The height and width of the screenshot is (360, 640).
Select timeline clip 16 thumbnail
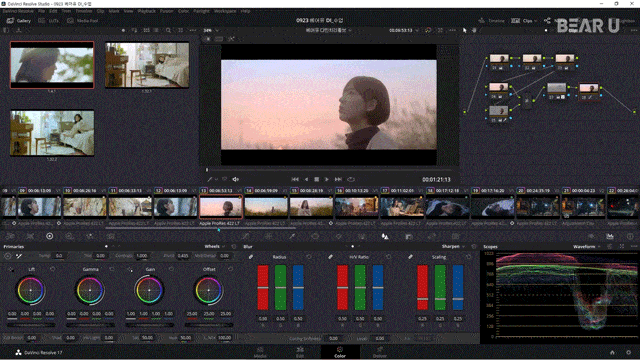click(356, 207)
